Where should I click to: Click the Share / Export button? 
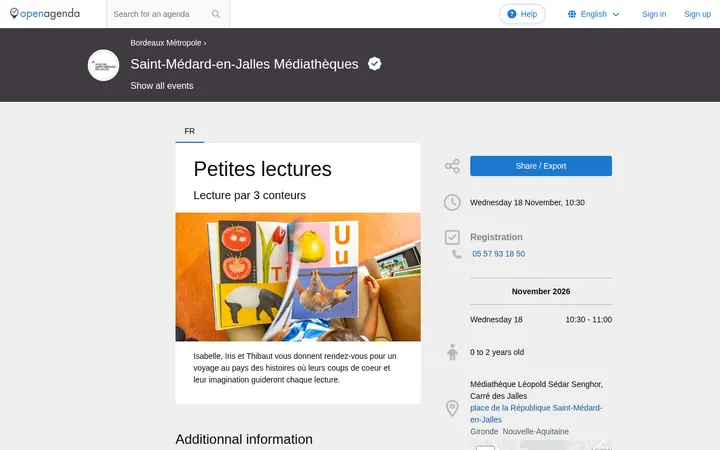541,166
